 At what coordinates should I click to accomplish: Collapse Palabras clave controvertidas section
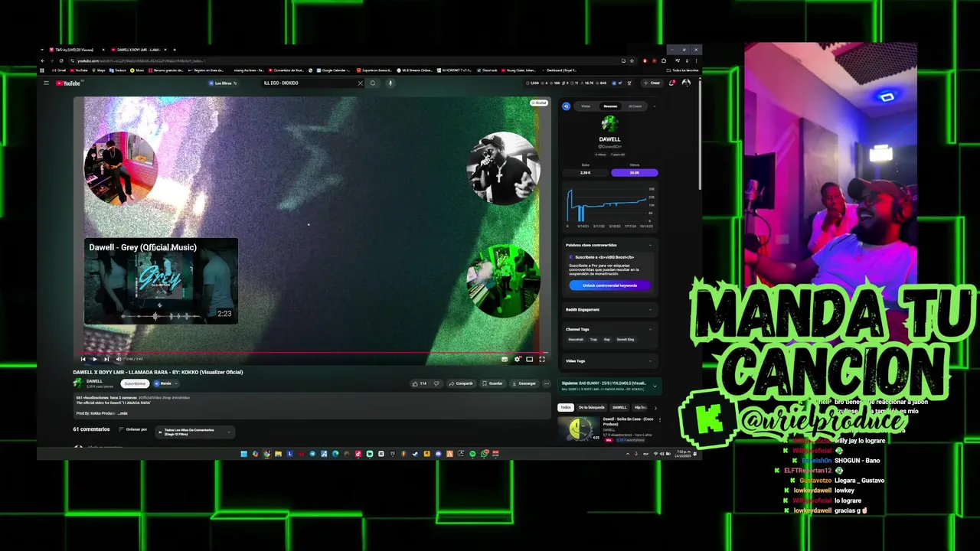point(651,245)
